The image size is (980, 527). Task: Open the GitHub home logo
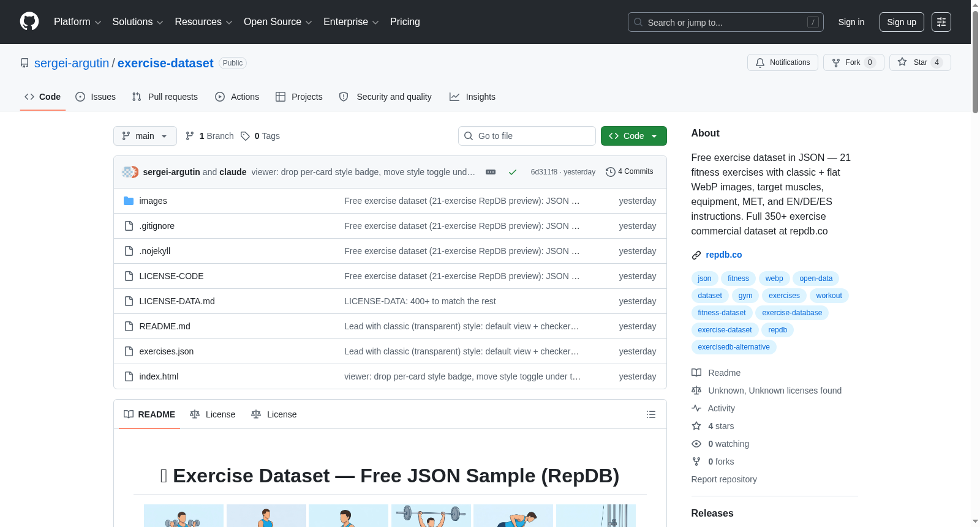[x=29, y=21]
